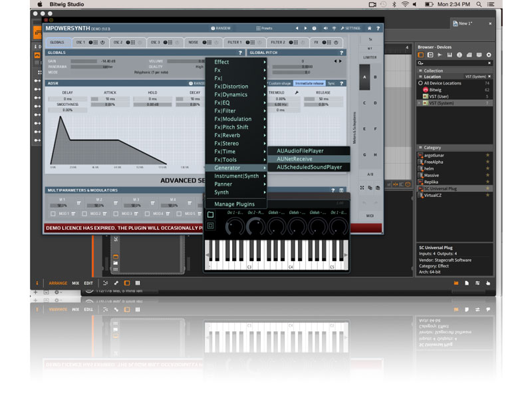Select the B preset slot button

(375, 77)
